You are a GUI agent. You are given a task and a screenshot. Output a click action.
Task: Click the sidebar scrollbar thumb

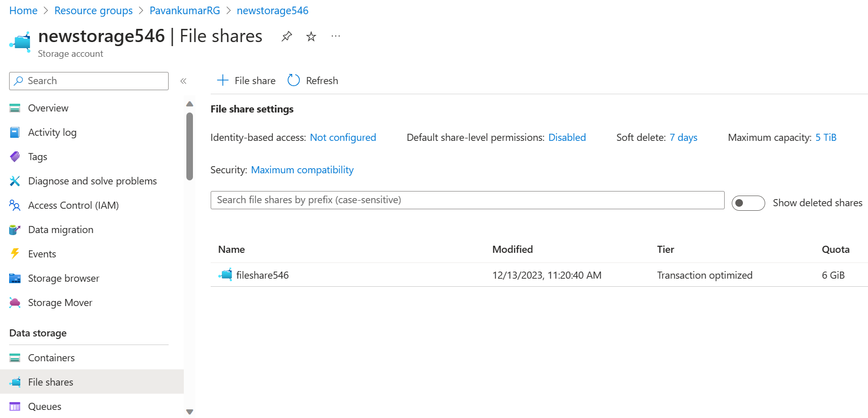coord(190,146)
